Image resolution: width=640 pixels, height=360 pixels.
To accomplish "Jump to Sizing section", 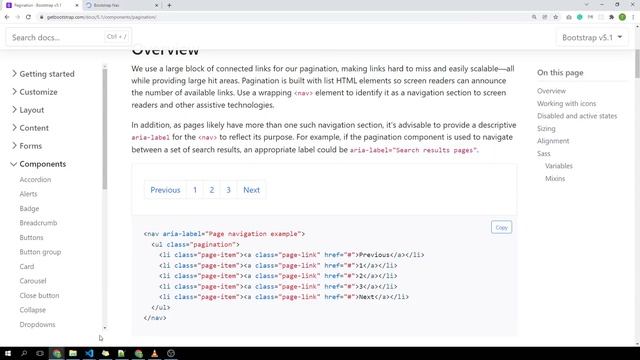I will click(x=546, y=129).
